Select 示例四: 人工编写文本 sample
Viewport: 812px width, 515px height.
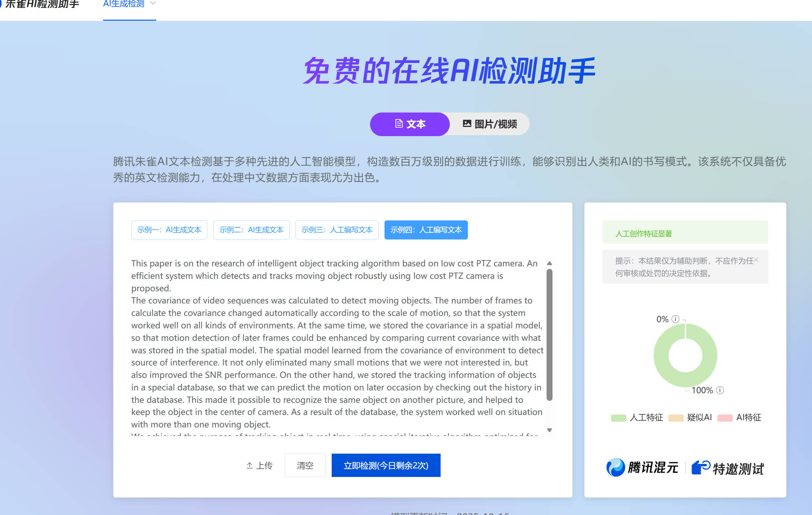pyautogui.click(x=426, y=230)
